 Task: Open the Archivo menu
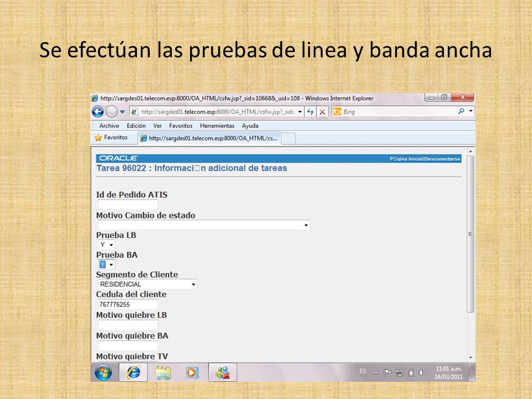(x=109, y=126)
